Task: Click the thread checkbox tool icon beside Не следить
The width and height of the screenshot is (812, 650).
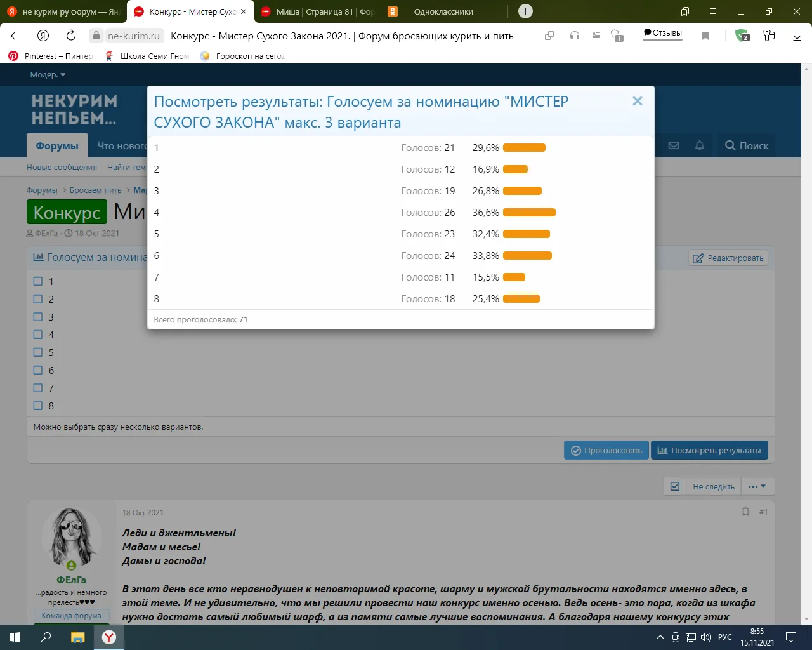Action: [x=675, y=486]
